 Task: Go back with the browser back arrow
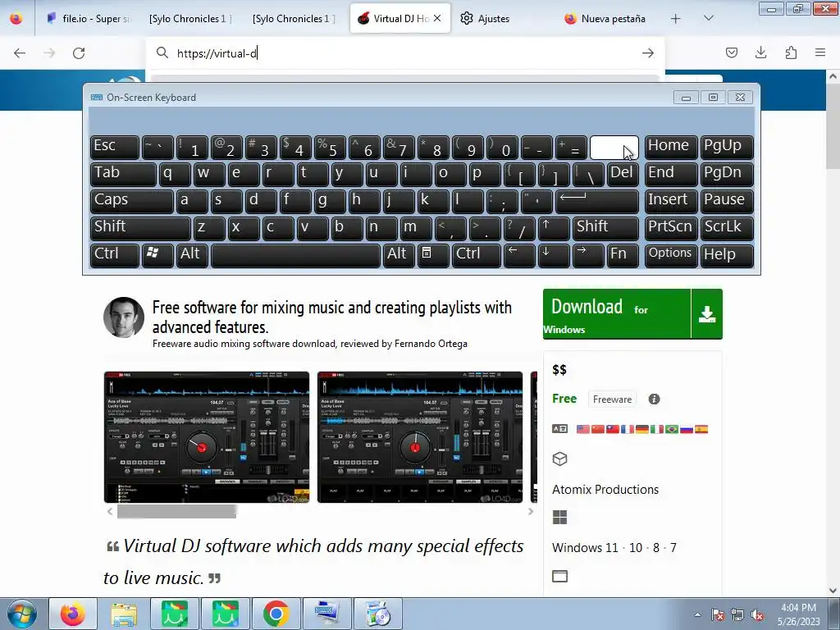point(20,53)
